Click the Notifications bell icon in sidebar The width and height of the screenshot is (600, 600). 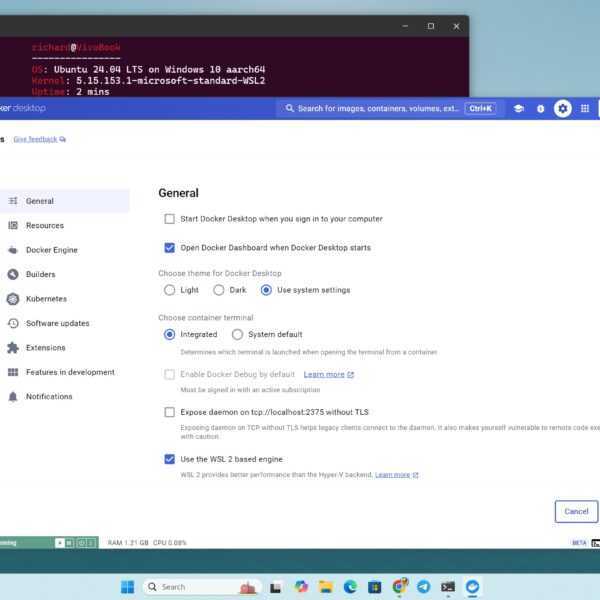pos(13,396)
